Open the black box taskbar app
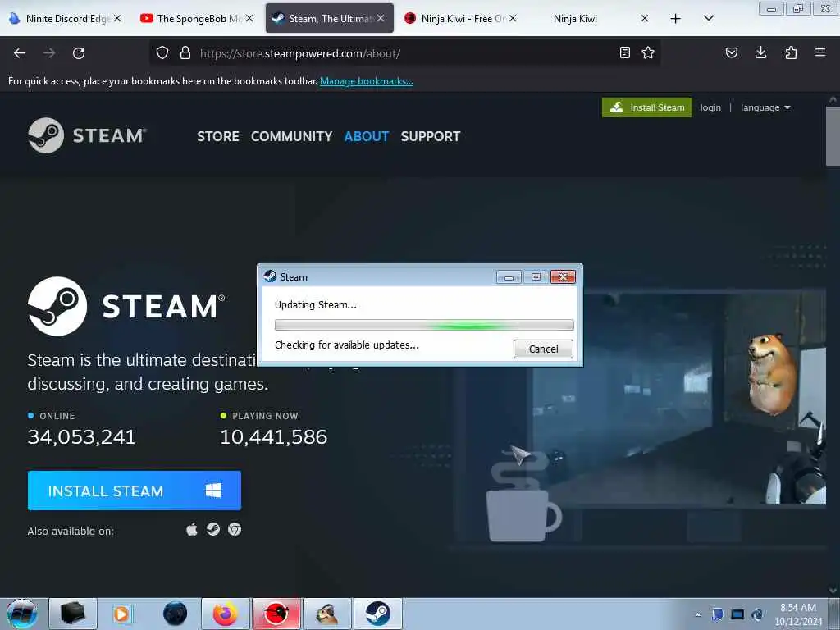Image resolution: width=840 pixels, height=630 pixels. click(x=73, y=614)
